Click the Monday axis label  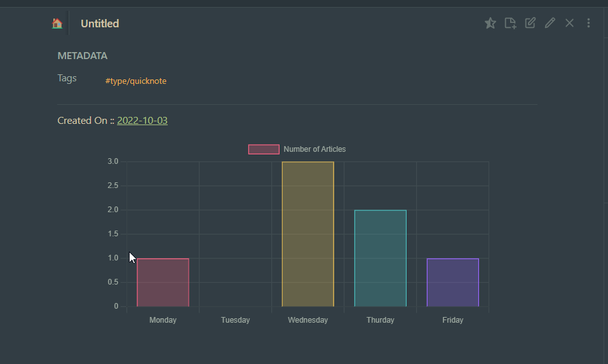(x=163, y=320)
